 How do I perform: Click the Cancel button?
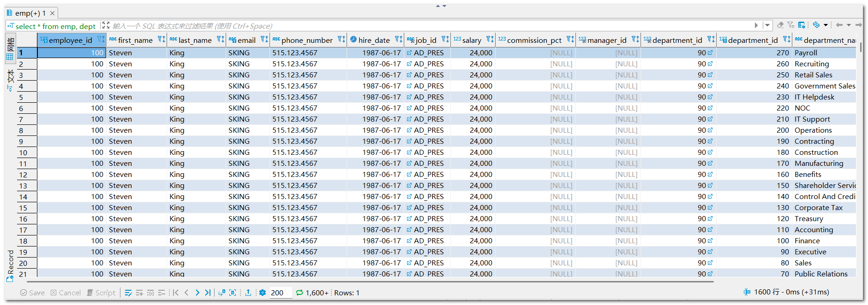tap(66, 293)
